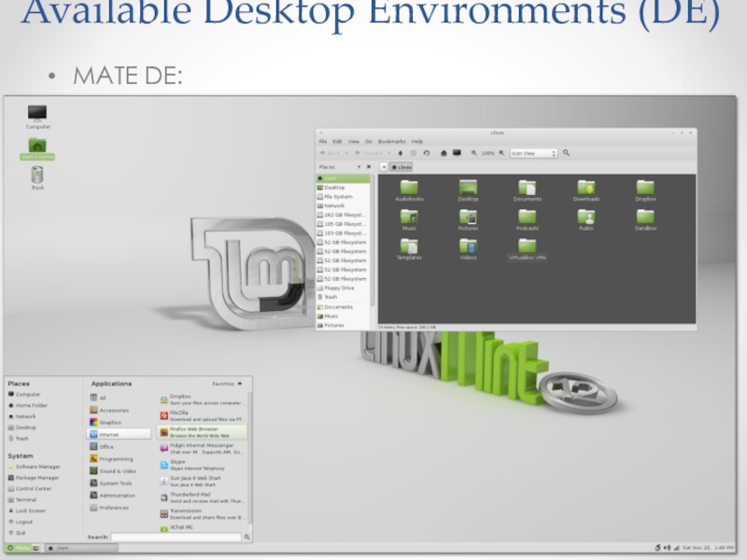Open the Places sidebar dropdown

tap(359, 167)
